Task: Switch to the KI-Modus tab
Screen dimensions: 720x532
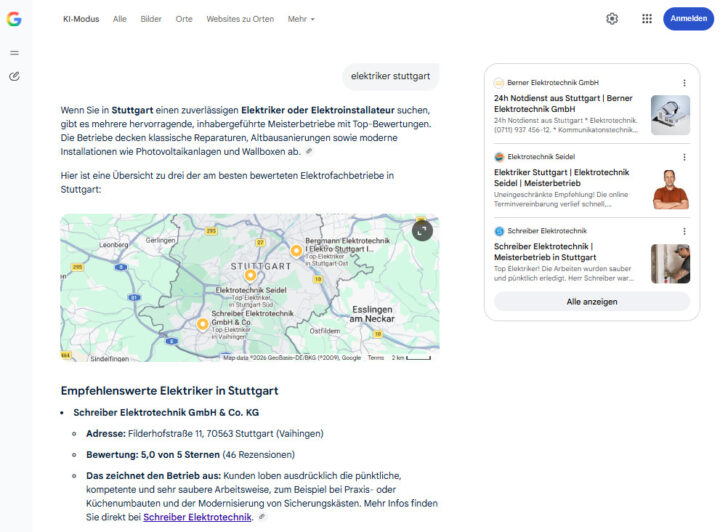Action: 81,19
